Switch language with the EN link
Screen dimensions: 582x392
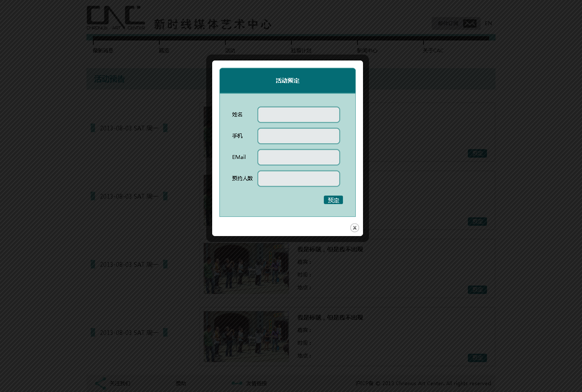[x=488, y=23]
